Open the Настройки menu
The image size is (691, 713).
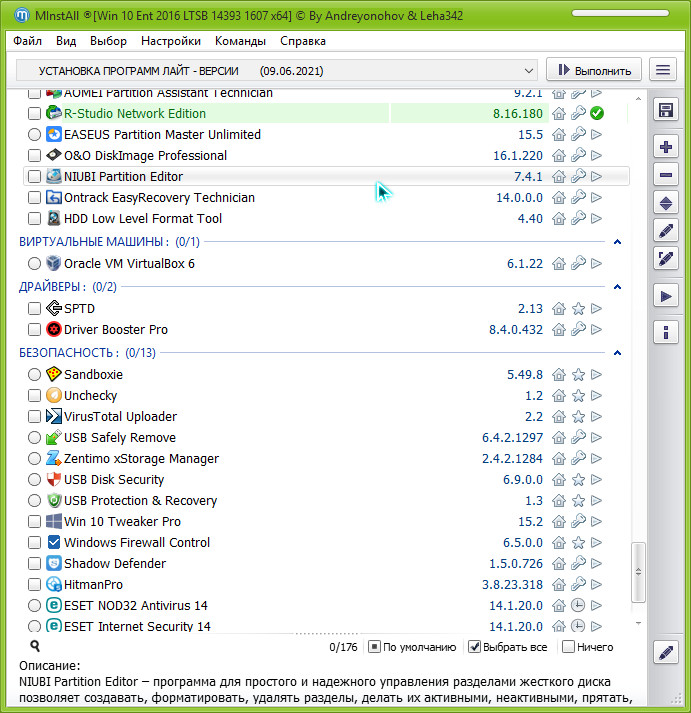pyautogui.click(x=171, y=41)
